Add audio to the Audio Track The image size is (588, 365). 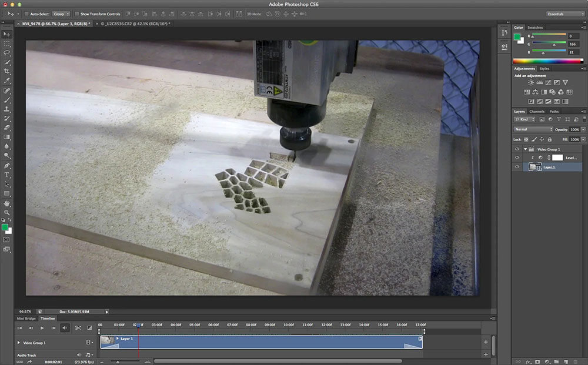coord(486,354)
